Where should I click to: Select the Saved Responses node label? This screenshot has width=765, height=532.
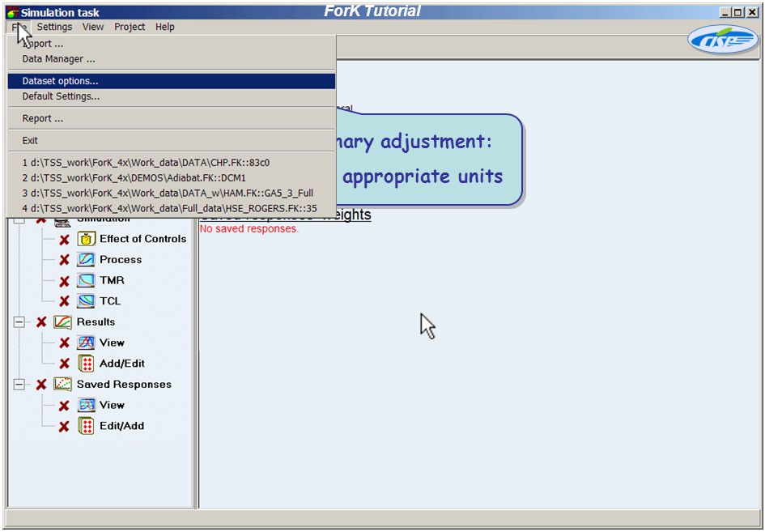click(124, 385)
